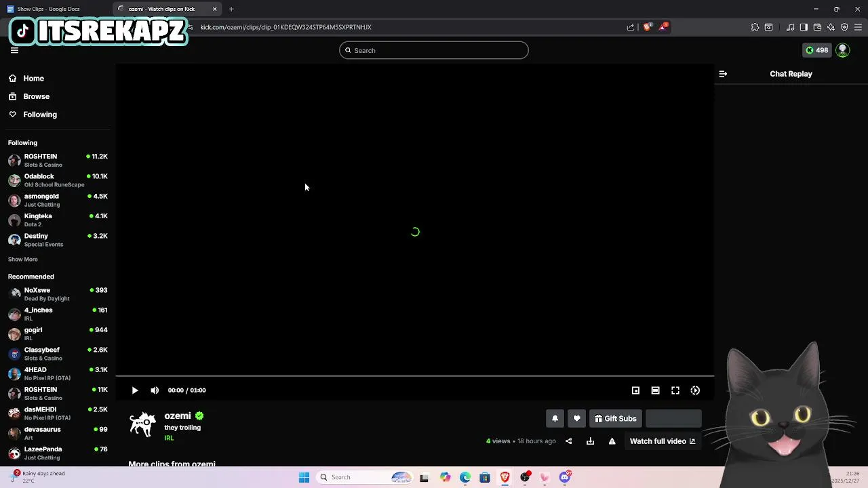The width and height of the screenshot is (868, 488).
Task: Open browser extensions puzzle icon
Action: (x=755, y=27)
